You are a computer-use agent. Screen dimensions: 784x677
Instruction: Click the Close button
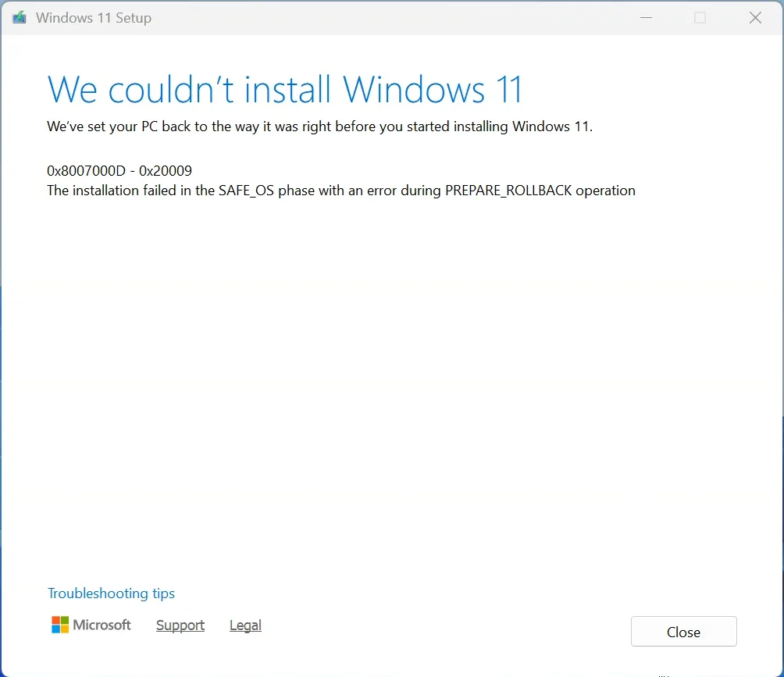[683, 632]
